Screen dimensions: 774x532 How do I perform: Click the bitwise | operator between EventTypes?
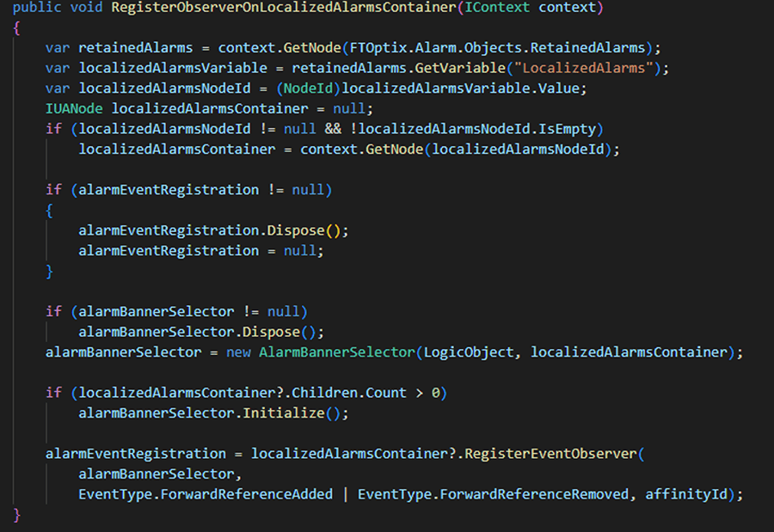(345, 494)
